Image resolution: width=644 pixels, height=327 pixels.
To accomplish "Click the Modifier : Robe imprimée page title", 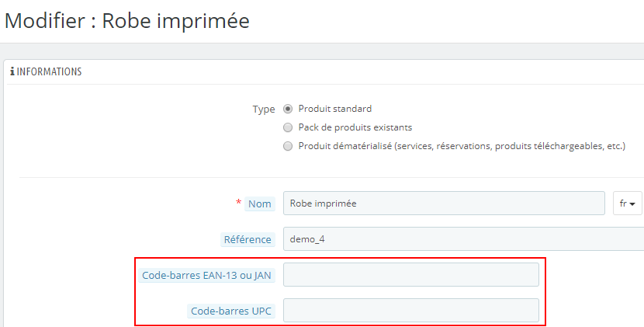I will (x=127, y=20).
